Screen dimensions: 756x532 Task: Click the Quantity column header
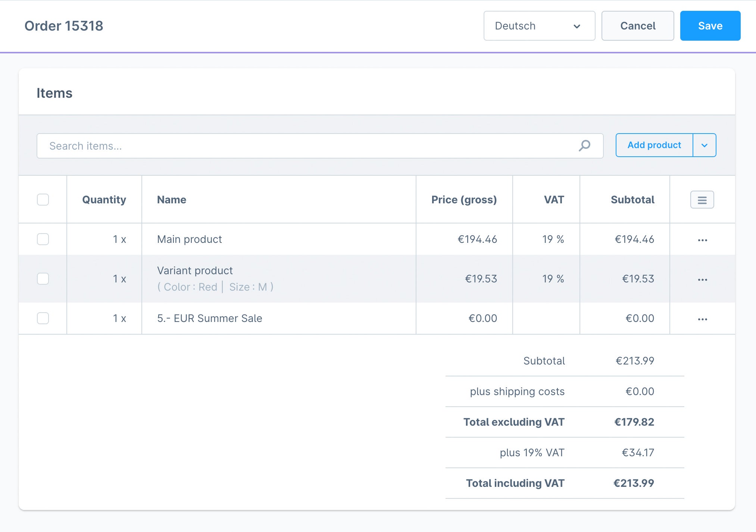coord(104,200)
